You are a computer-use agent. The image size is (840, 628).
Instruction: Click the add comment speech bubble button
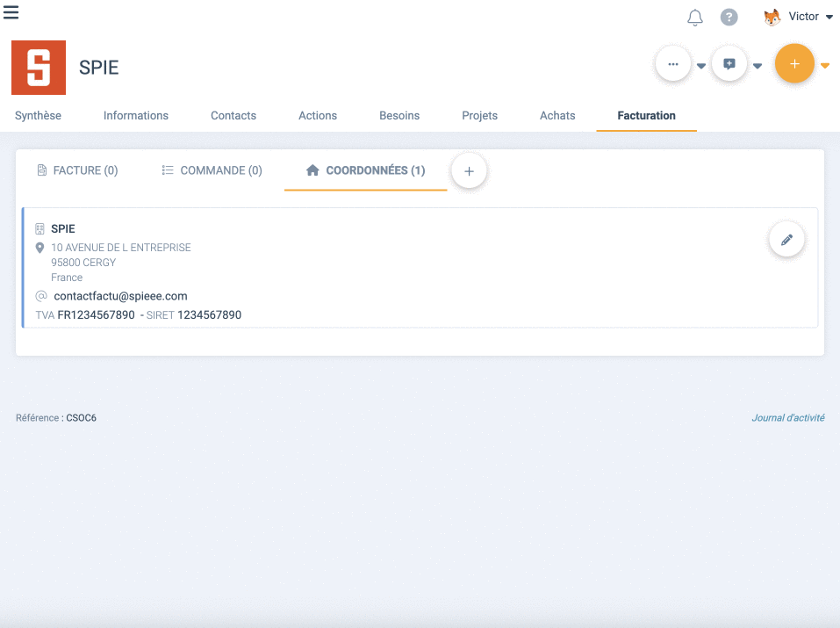point(729,64)
